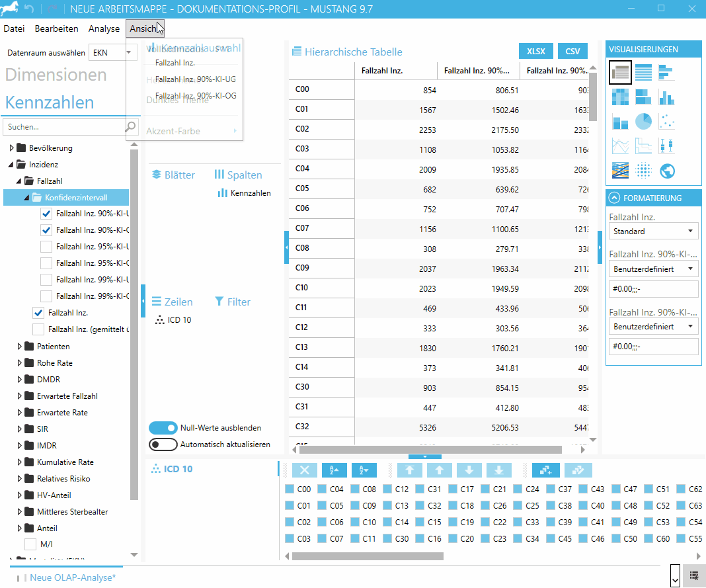
Task: Export the table as XLSX
Action: tap(535, 52)
